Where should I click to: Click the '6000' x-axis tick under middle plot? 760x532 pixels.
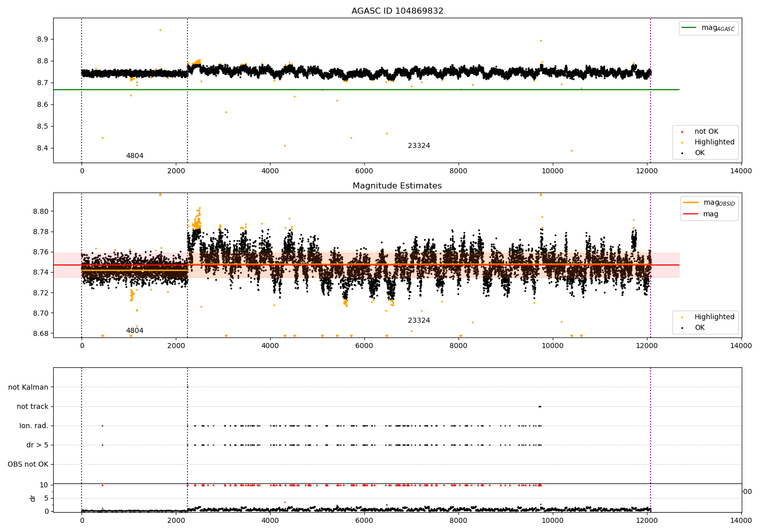coord(364,346)
